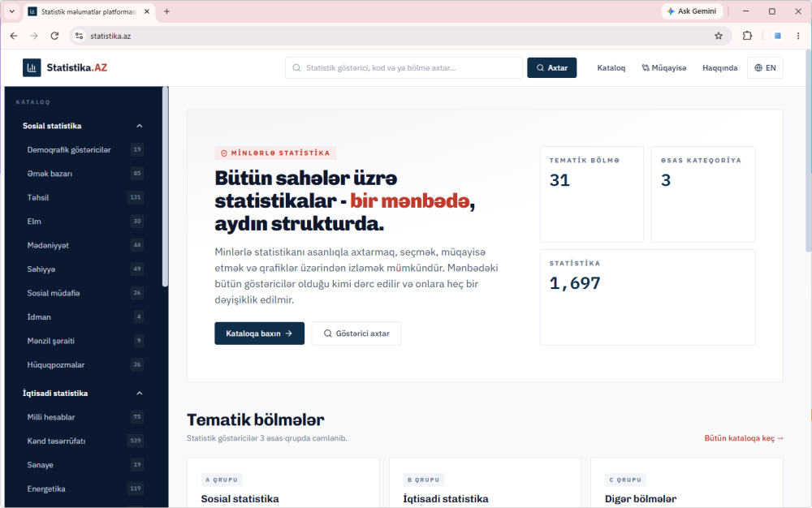Open the browser profile avatar icon
The height and width of the screenshot is (508, 812).
(777, 36)
